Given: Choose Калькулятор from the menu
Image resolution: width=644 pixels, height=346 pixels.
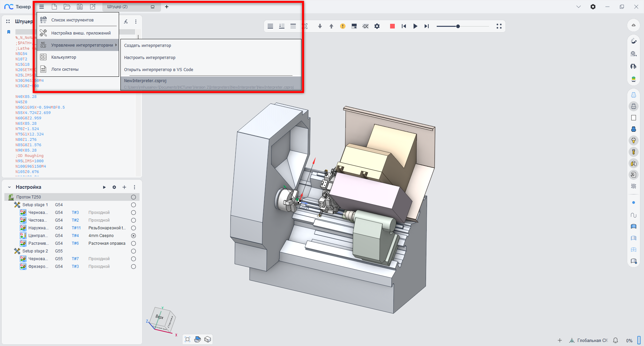Looking at the screenshot, I should 64,57.
